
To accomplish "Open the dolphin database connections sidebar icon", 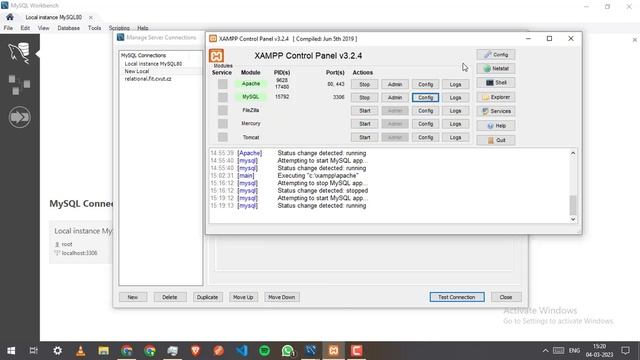I will 19,53.
